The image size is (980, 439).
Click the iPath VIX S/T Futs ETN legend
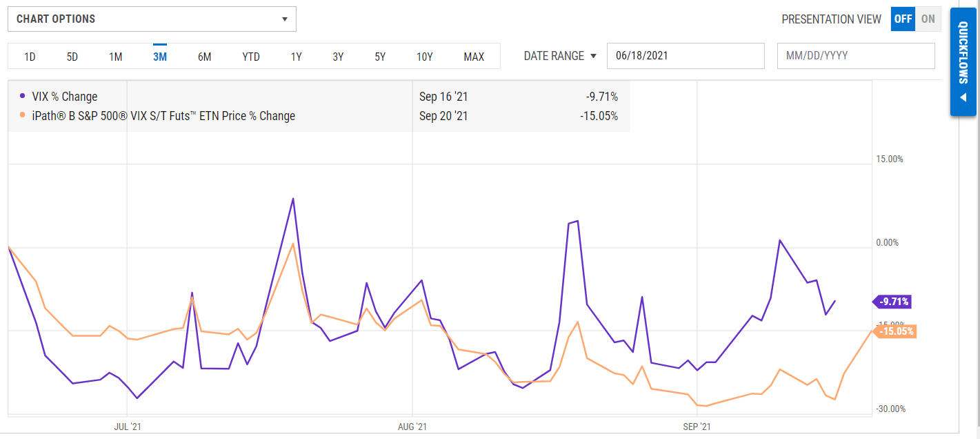(x=163, y=116)
